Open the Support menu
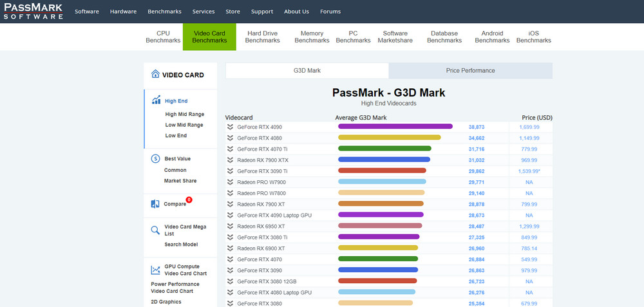 click(262, 12)
